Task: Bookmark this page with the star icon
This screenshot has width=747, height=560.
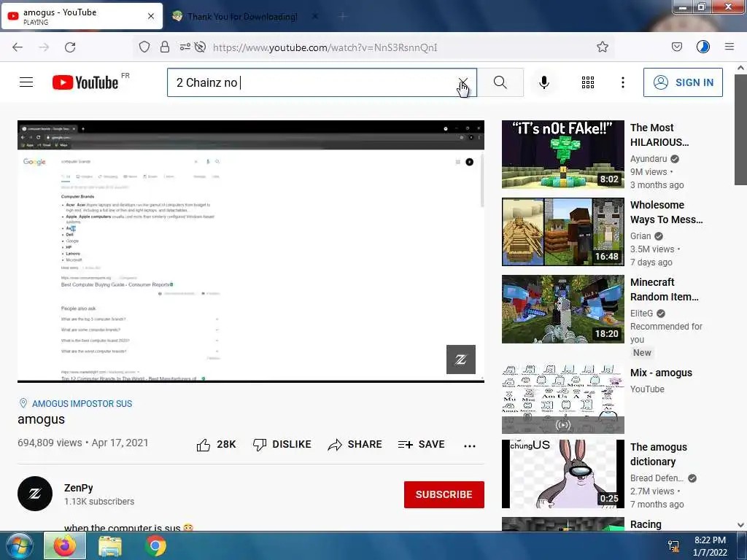Action: pyautogui.click(x=602, y=47)
